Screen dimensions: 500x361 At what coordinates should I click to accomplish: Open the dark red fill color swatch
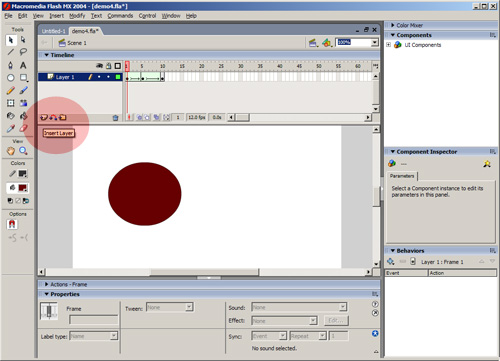[23, 188]
